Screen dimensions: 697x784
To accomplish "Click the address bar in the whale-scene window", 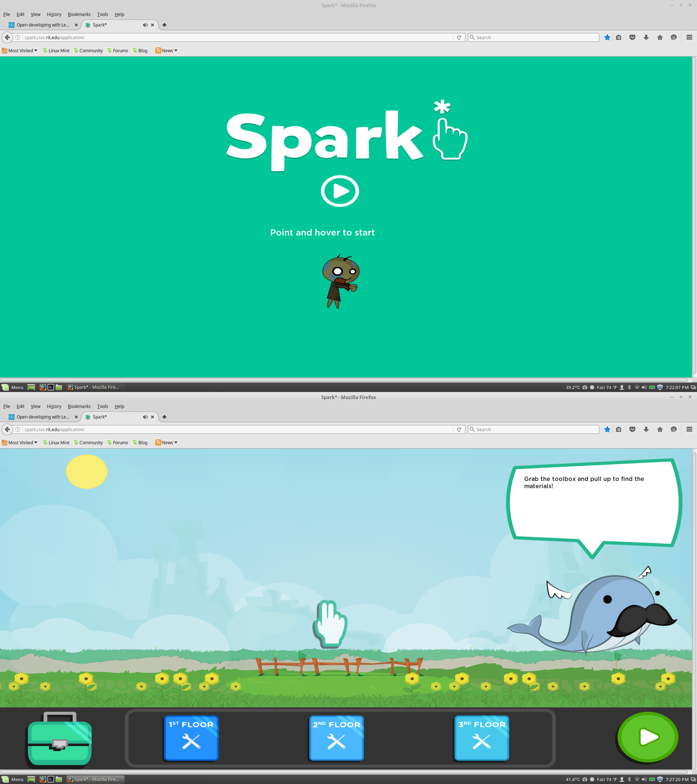I will [x=238, y=429].
